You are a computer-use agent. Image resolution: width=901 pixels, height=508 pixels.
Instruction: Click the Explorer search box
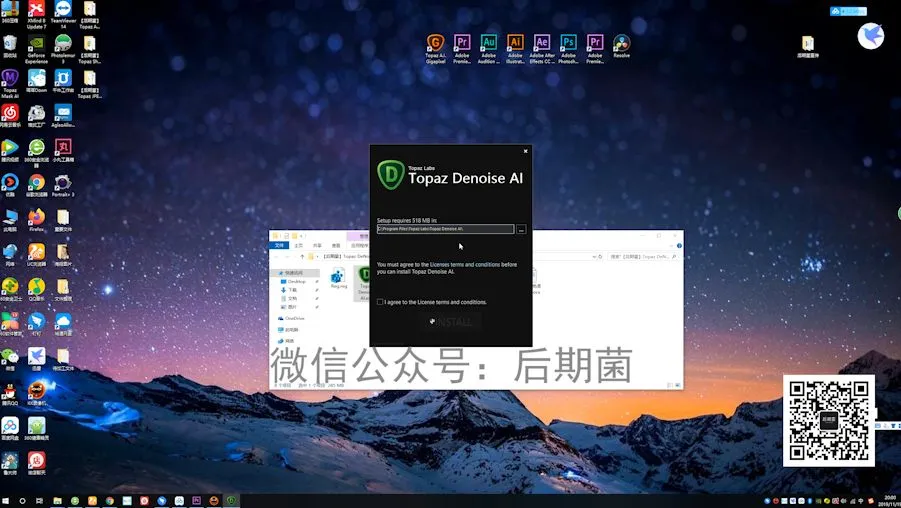641,256
